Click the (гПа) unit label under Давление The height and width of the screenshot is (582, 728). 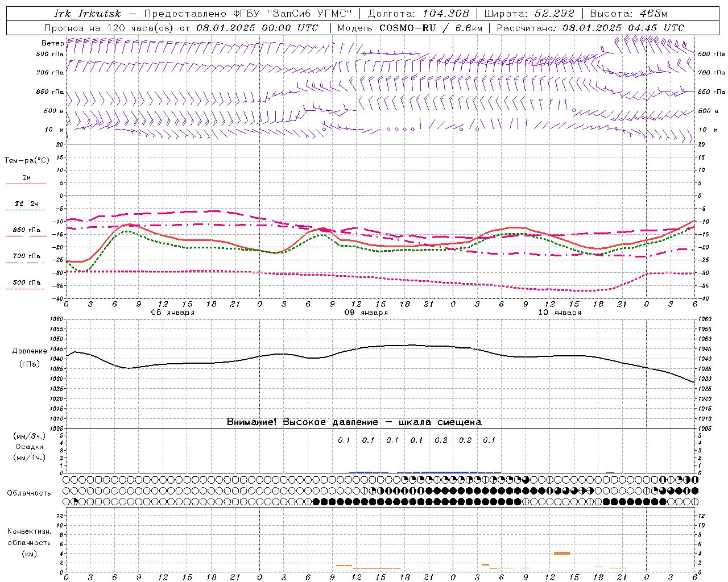click(30, 364)
